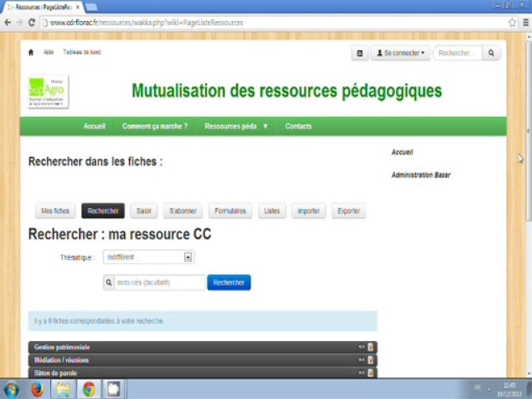Open the Tableau de bord link

tap(82, 52)
